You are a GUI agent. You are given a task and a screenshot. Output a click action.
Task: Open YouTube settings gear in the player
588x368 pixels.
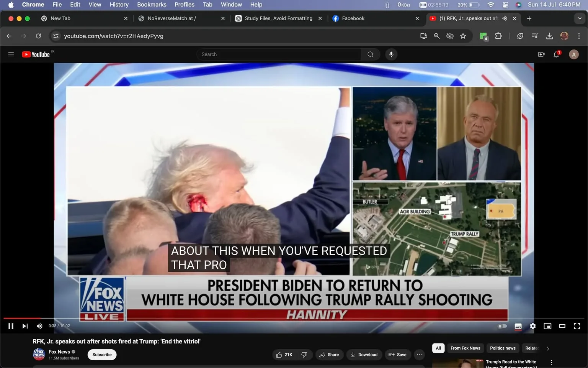532,326
